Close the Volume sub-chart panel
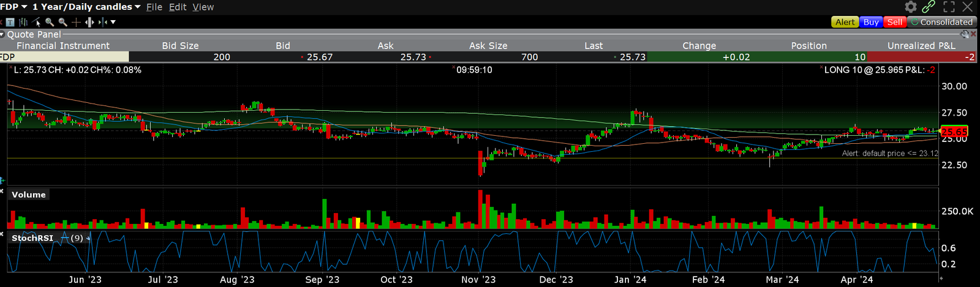Screen dimensions: 980x287 point(2,191)
